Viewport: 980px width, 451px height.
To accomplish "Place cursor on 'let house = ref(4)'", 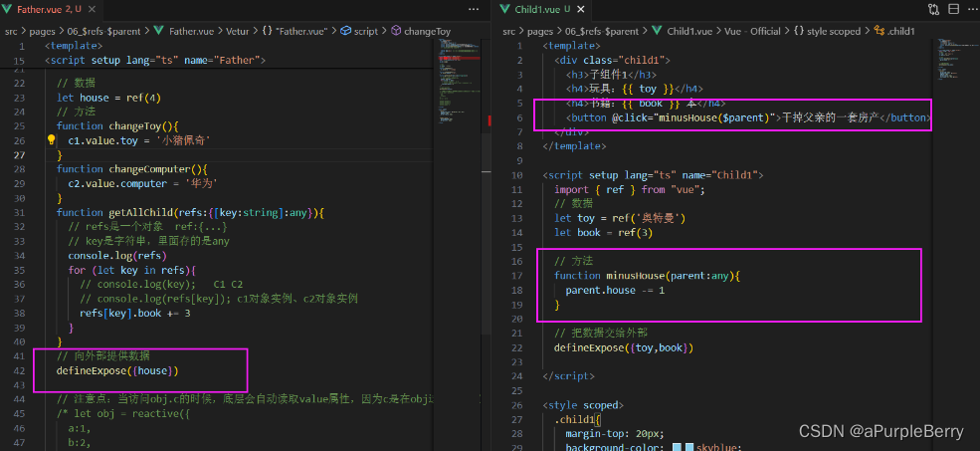I will [x=108, y=97].
